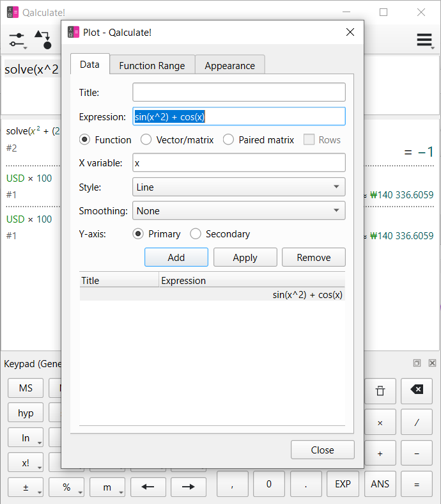Select the sin(x^2) + cos(x) list row

point(212,294)
